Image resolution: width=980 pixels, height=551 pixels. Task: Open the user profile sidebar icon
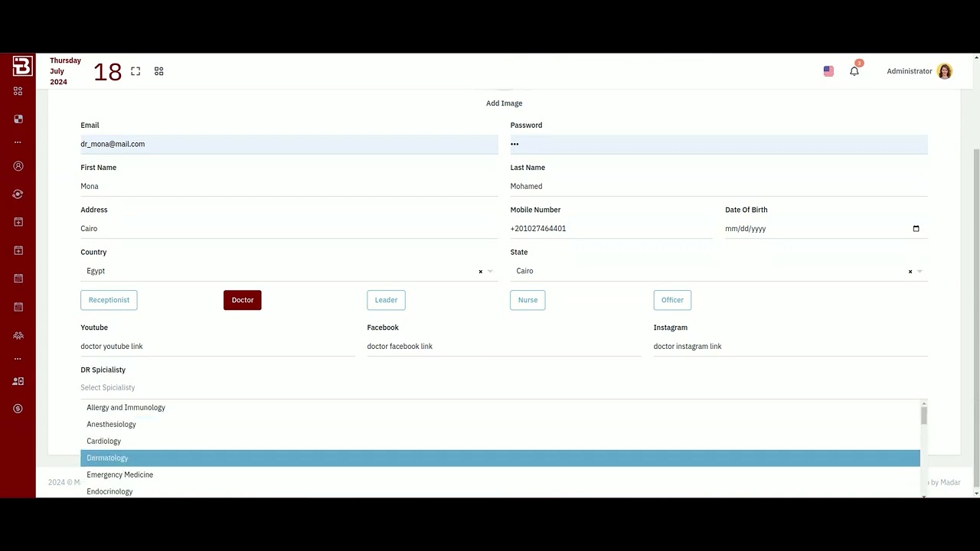point(18,166)
